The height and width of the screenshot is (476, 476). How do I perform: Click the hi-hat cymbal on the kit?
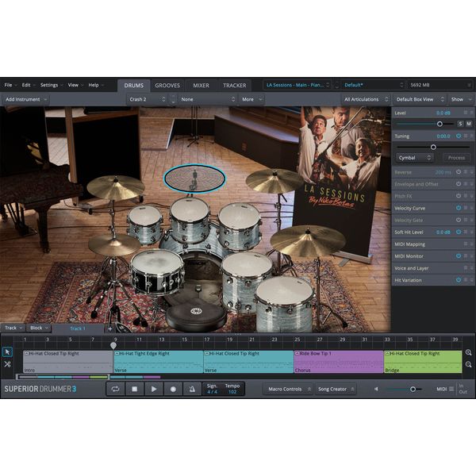point(114,244)
